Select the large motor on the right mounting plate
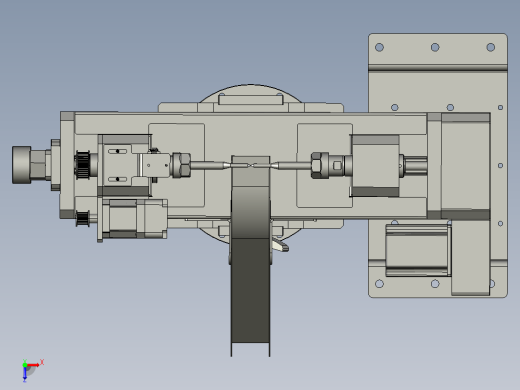Image resolution: width=520 pixels, height=390 pixels. pyautogui.click(x=419, y=250)
